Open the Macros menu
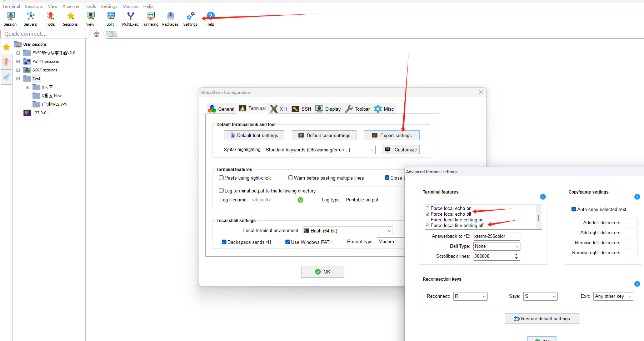The image size is (644, 341). point(130,6)
